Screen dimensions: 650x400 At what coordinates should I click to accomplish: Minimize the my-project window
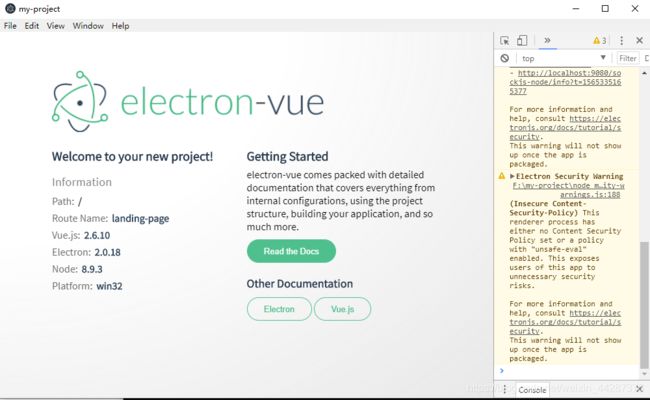(x=576, y=9)
